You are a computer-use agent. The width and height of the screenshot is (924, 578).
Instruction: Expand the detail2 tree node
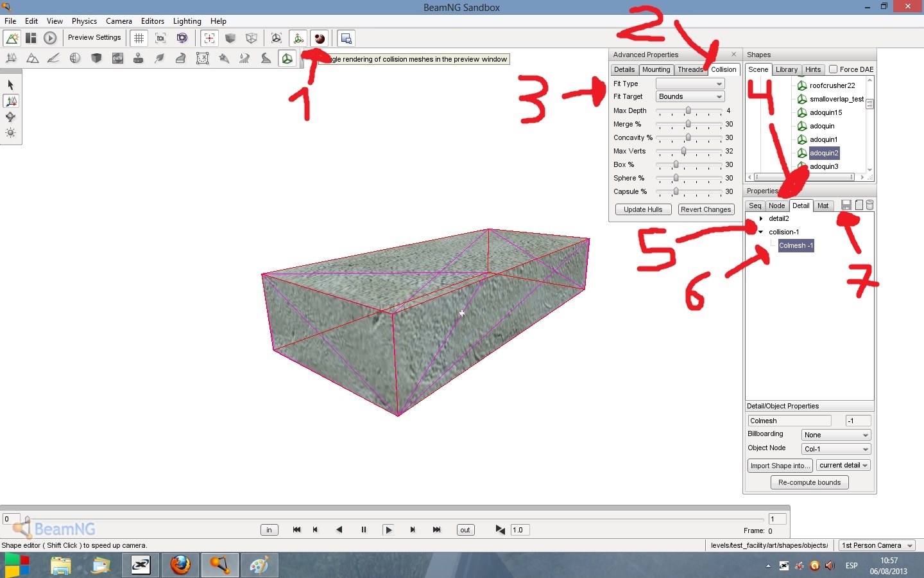pos(761,218)
